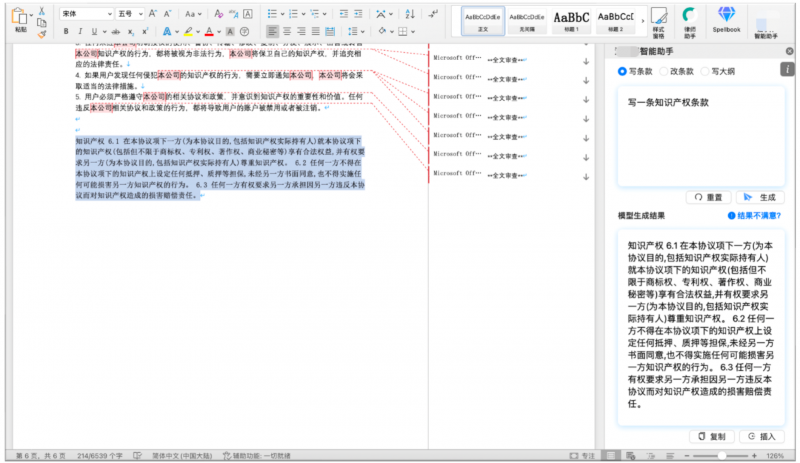Apply the 标题 2 style
800x463 pixels.
tap(615, 21)
